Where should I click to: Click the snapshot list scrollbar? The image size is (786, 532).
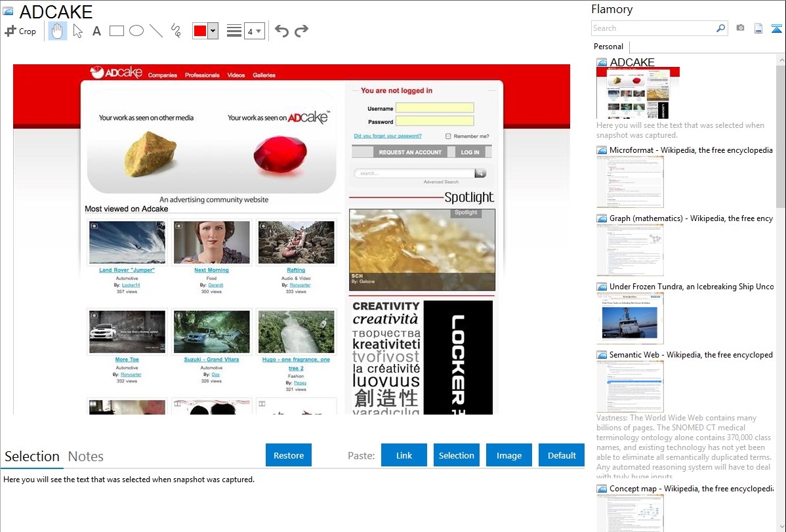[781, 135]
